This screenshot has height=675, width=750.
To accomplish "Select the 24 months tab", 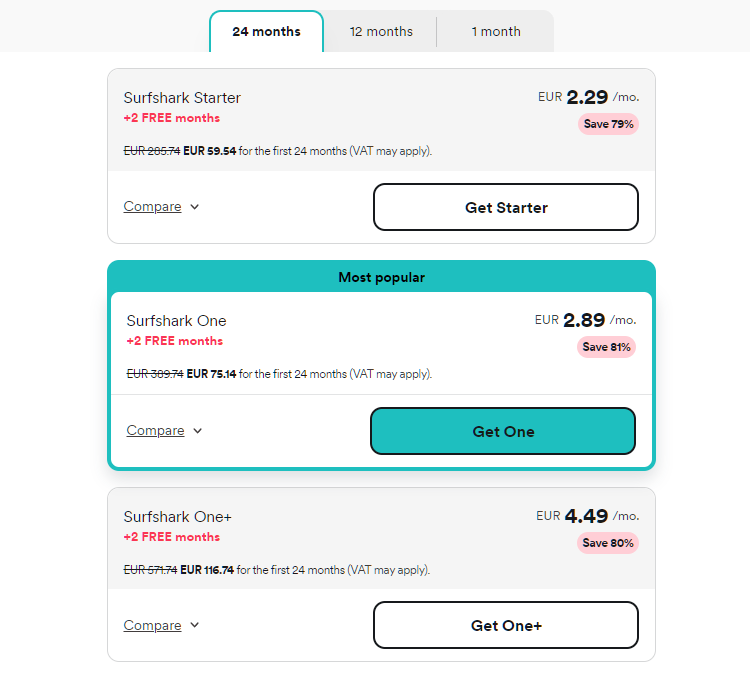I will [x=266, y=31].
